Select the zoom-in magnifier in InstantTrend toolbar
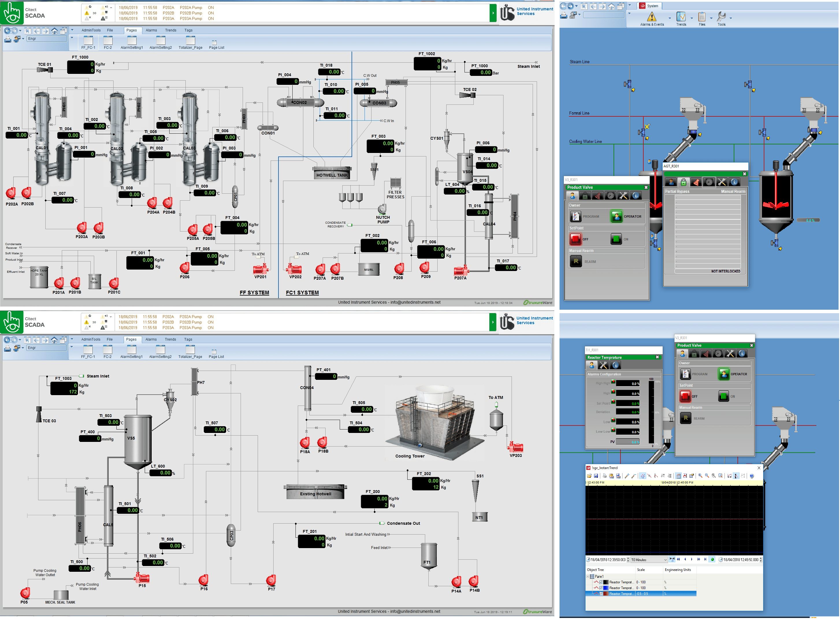840x620 pixels. 701,476
